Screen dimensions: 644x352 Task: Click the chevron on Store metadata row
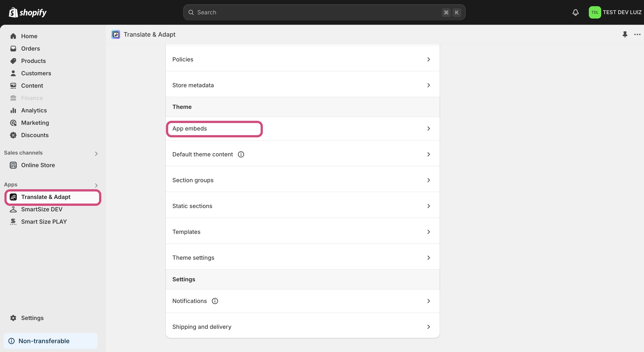(429, 85)
